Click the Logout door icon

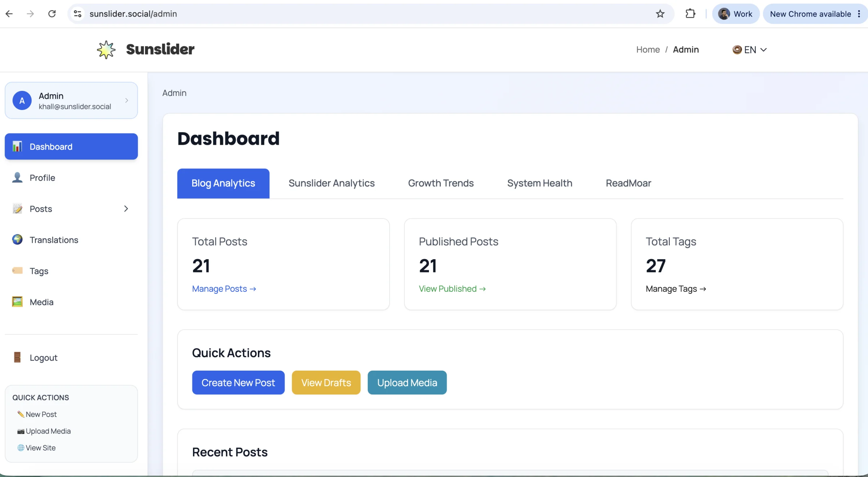tap(17, 357)
